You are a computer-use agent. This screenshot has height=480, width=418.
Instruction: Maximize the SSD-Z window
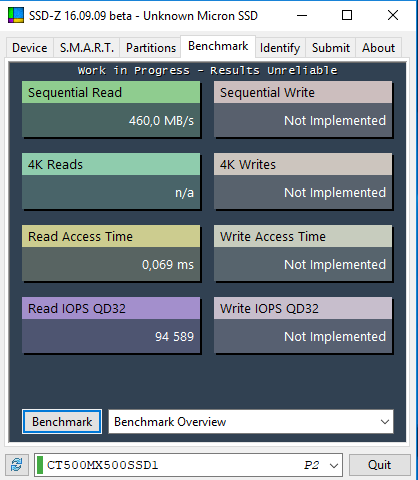coord(347,15)
